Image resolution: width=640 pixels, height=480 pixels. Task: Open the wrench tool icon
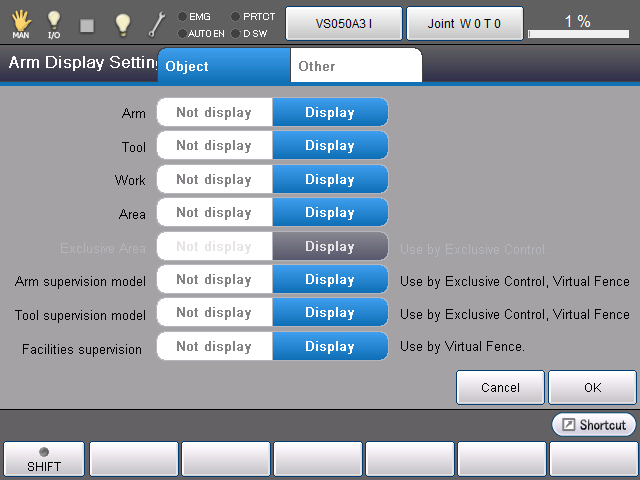(x=157, y=23)
